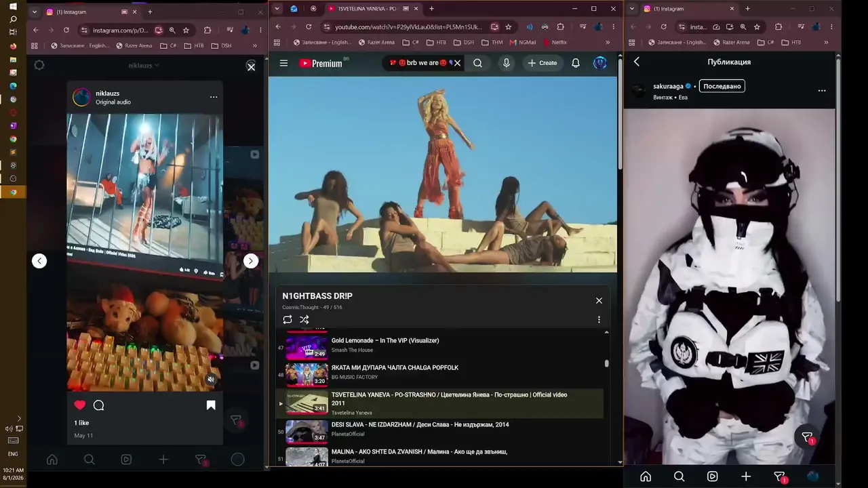
Task: Open floating messages bubble in right window
Action: pyautogui.click(x=807, y=437)
